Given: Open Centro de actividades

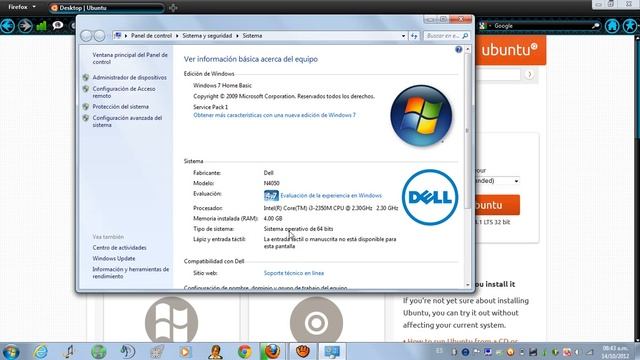Looking at the screenshot, I should click(119, 248).
